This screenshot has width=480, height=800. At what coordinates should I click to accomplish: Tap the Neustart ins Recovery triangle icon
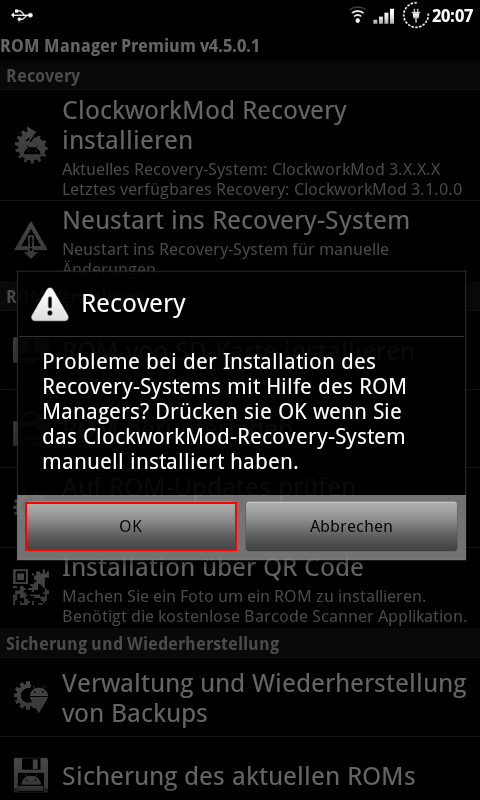[x=31, y=240]
